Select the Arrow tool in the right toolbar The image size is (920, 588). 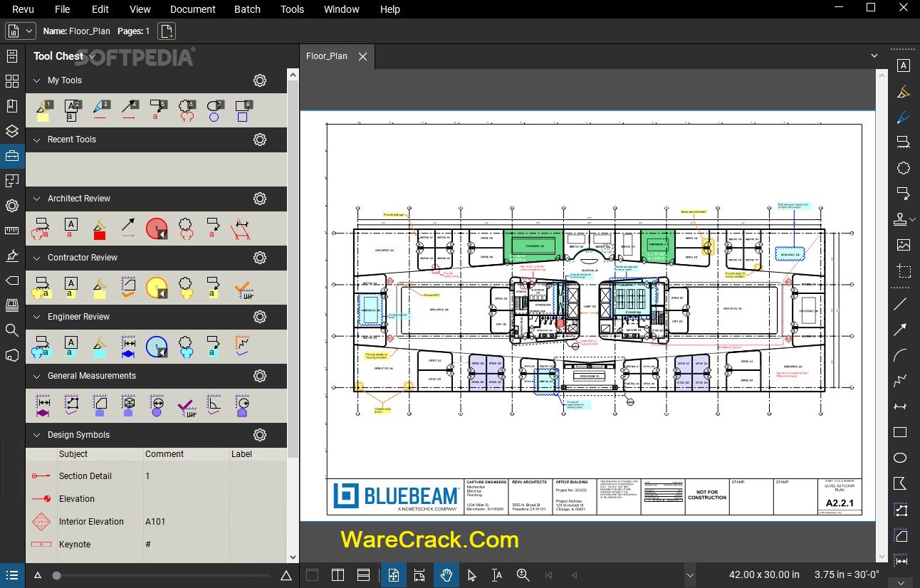tap(901, 330)
